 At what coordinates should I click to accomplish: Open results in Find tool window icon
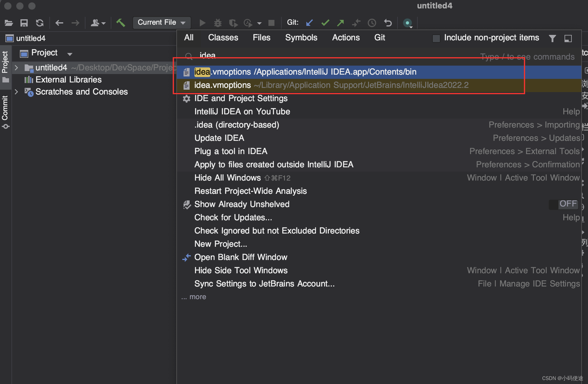[x=568, y=38]
